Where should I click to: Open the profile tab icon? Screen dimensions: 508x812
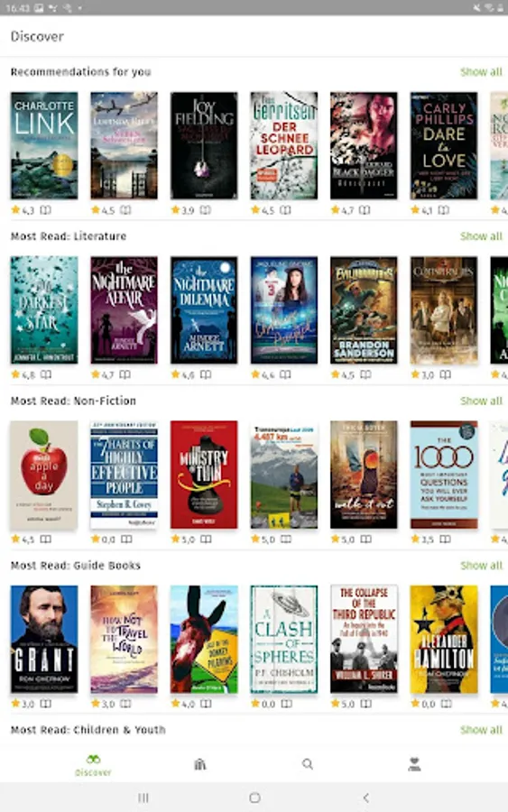(414, 764)
